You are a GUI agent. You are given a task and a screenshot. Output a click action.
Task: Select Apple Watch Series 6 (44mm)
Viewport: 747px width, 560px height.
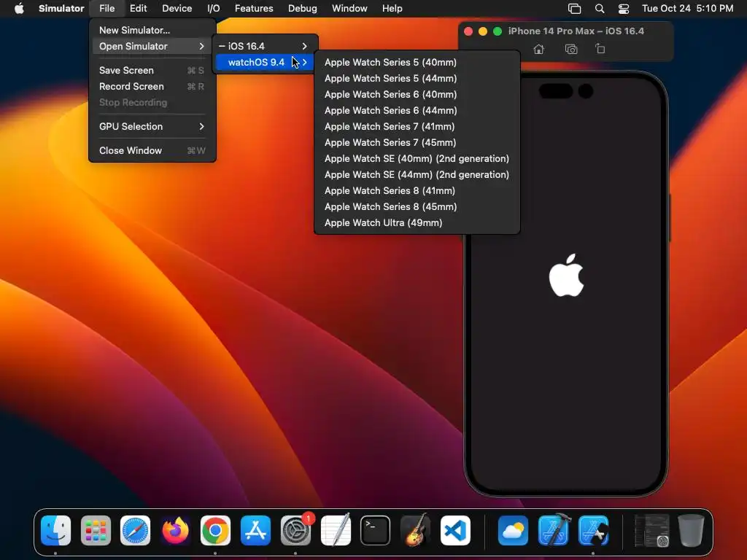[x=417, y=111]
